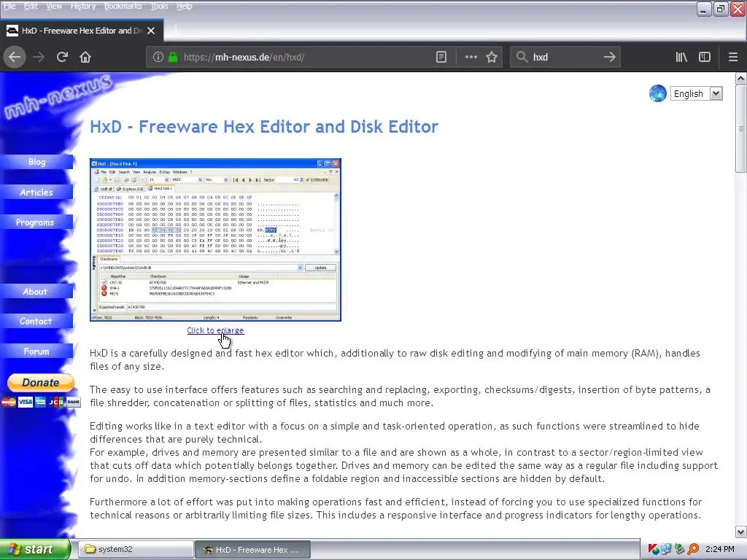Screen dimensions: 747x560
Task: Click the page scrollbar up arrow
Action: [x=741, y=78]
